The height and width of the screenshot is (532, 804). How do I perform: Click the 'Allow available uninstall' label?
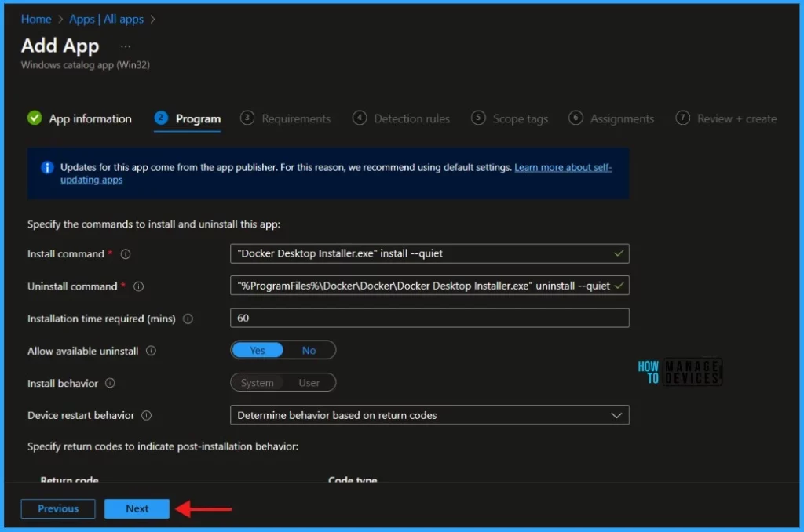(x=83, y=351)
